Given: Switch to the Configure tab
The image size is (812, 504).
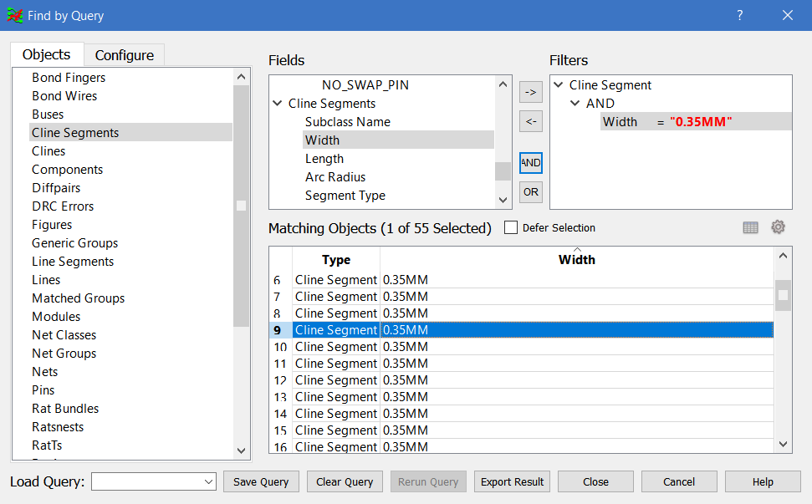Looking at the screenshot, I should tap(124, 55).
